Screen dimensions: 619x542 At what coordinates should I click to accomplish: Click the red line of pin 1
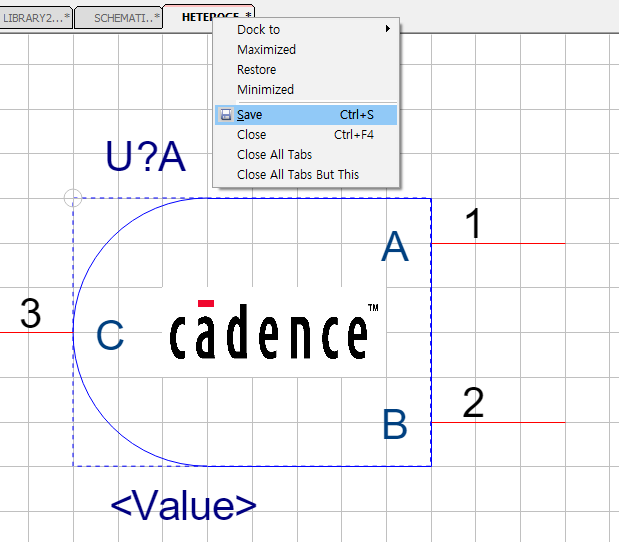(498, 244)
